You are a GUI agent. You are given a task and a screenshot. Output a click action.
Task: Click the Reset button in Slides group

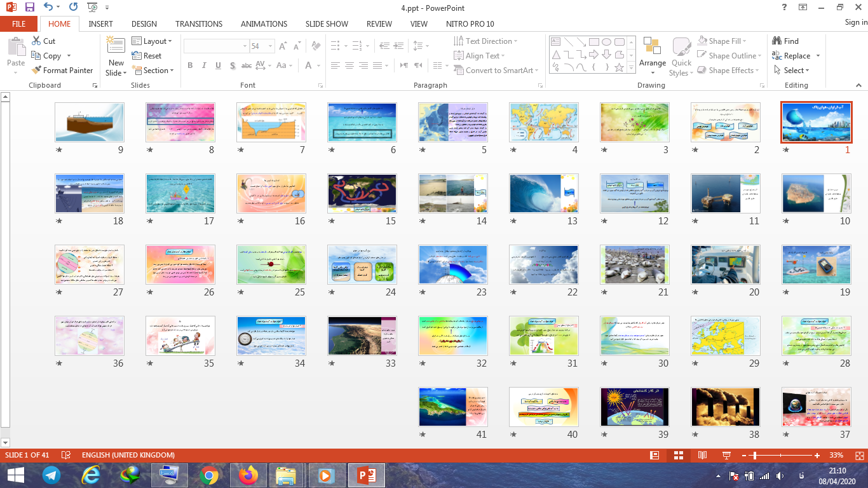147,56
